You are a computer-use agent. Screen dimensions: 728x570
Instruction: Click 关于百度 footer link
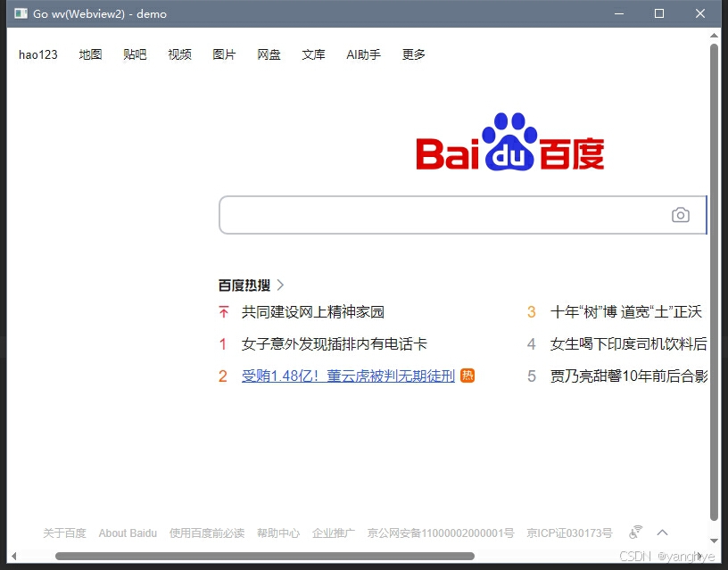point(64,533)
